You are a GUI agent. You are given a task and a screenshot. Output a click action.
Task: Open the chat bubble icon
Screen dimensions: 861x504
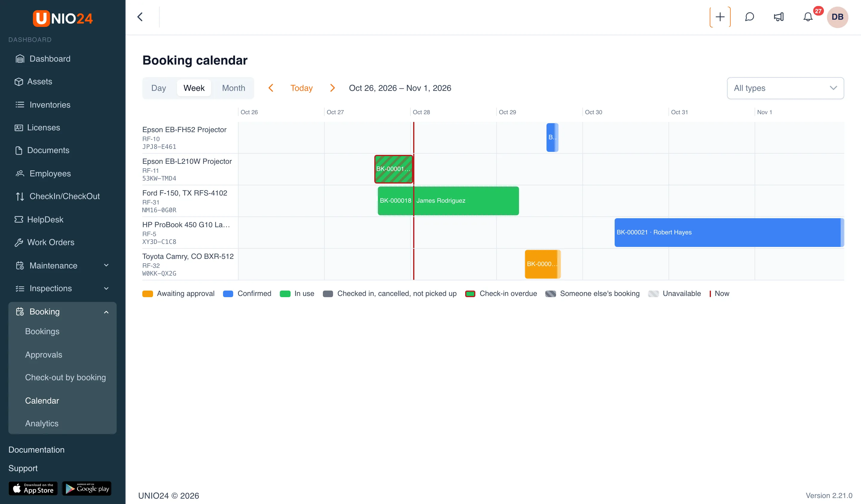(749, 17)
